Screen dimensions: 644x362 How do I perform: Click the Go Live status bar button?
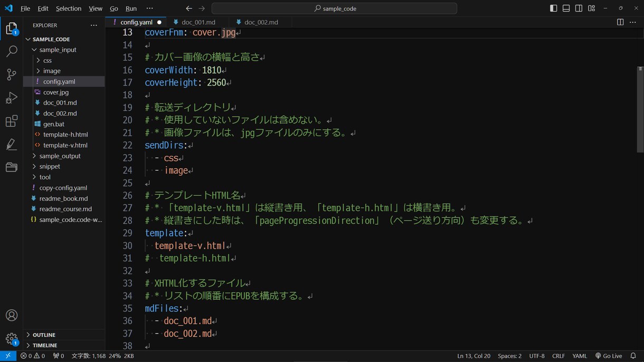point(609,356)
